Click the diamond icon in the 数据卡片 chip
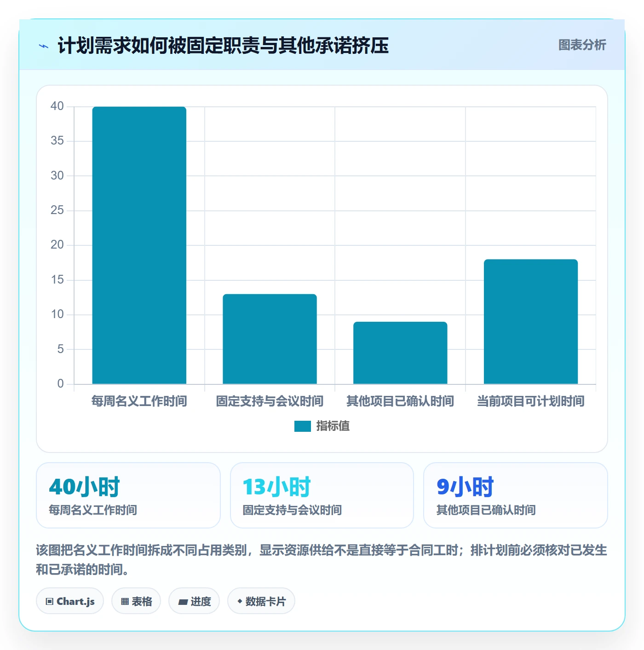Viewport: 644px width, 650px height. pos(240,601)
